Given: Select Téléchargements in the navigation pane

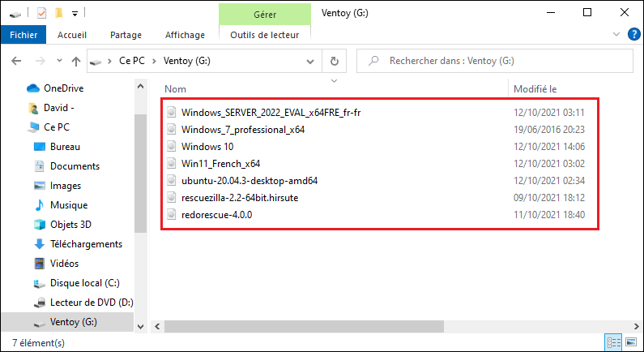Looking at the screenshot, I should (x=86, y=244).
